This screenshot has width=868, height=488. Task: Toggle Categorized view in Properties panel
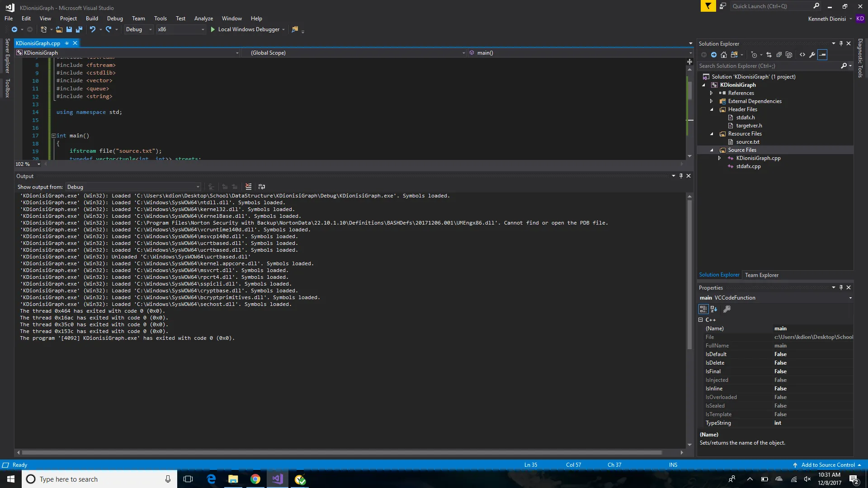click(x=703, y=309)
